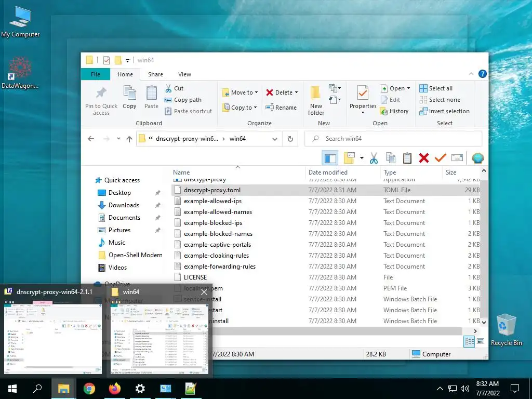This screenshot has height=399, width=532.
Task: Click the vertical scrollbar down arrow in file list
Action: 484,322
